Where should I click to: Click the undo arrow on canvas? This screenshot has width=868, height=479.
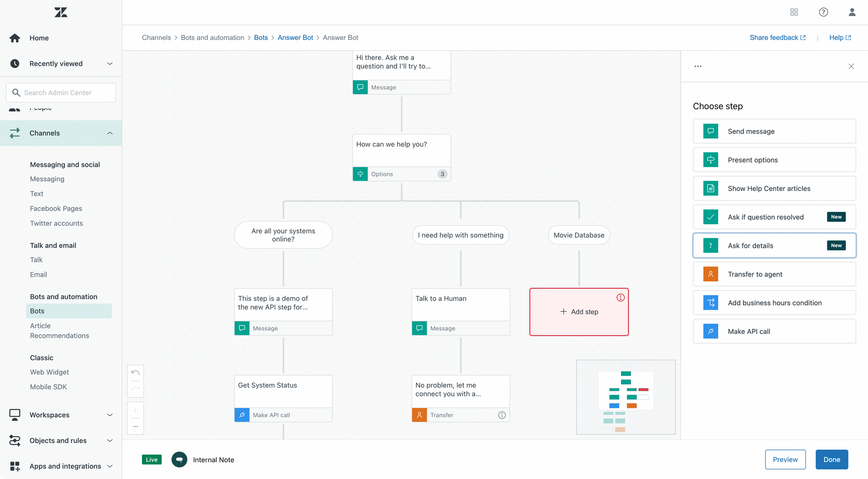[135, 373]
